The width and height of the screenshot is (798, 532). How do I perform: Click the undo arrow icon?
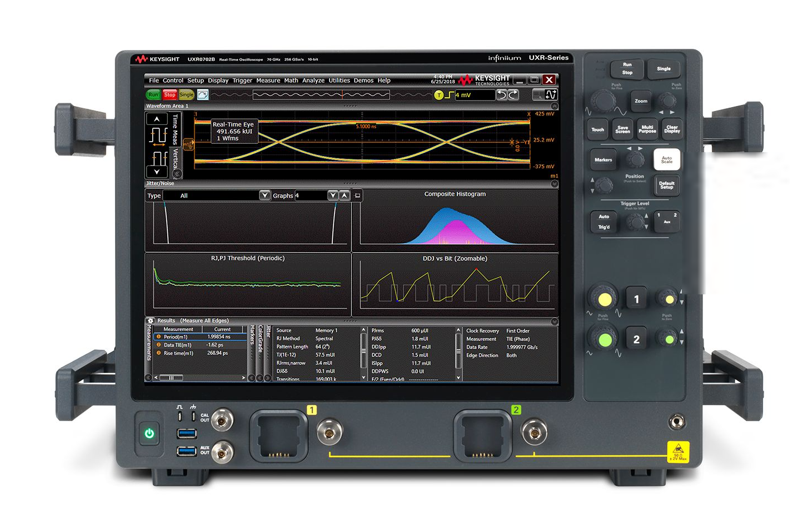click(501, 95)
